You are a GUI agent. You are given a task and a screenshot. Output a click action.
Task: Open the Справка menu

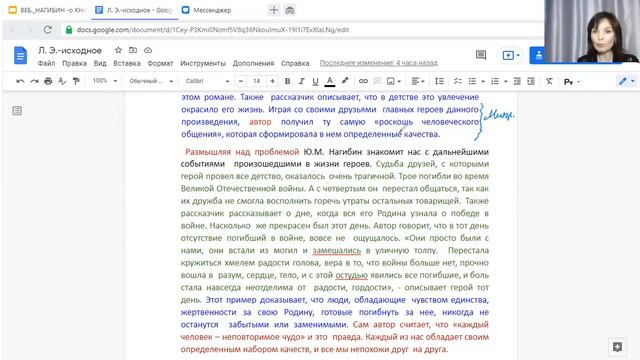click(x=295, y=63)
